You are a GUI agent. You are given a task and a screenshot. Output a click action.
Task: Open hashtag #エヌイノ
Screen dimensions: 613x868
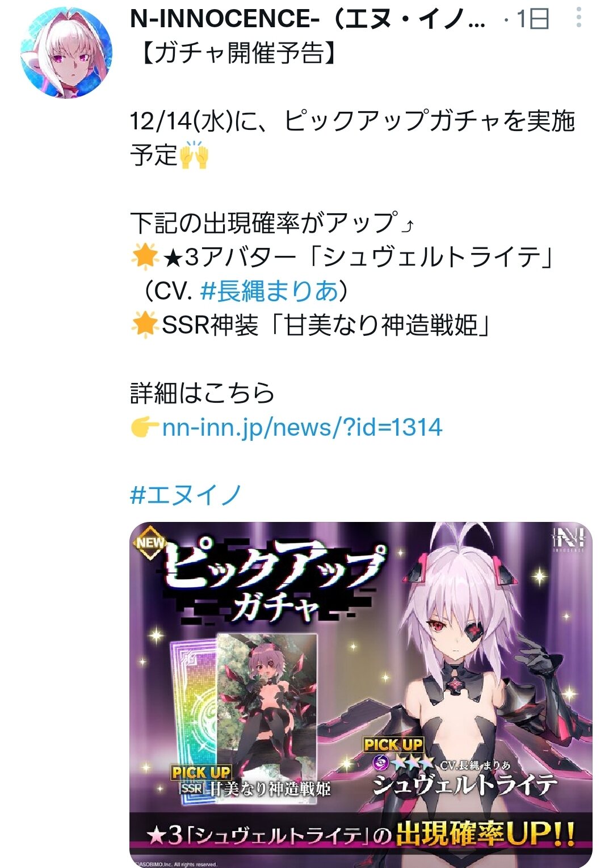[186, 495]
